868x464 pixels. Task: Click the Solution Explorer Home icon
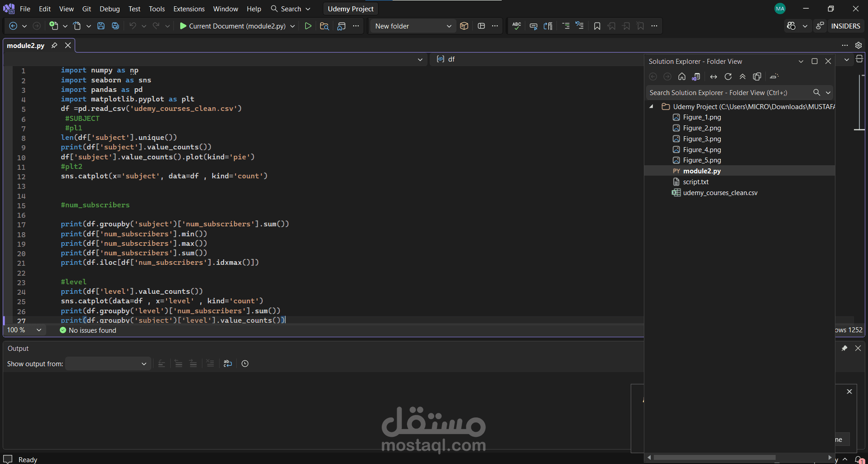coord(682,77)
